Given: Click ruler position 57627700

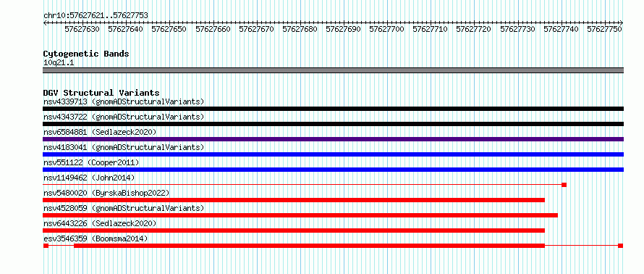Looking at the screenshot, I should click(387, 29).
